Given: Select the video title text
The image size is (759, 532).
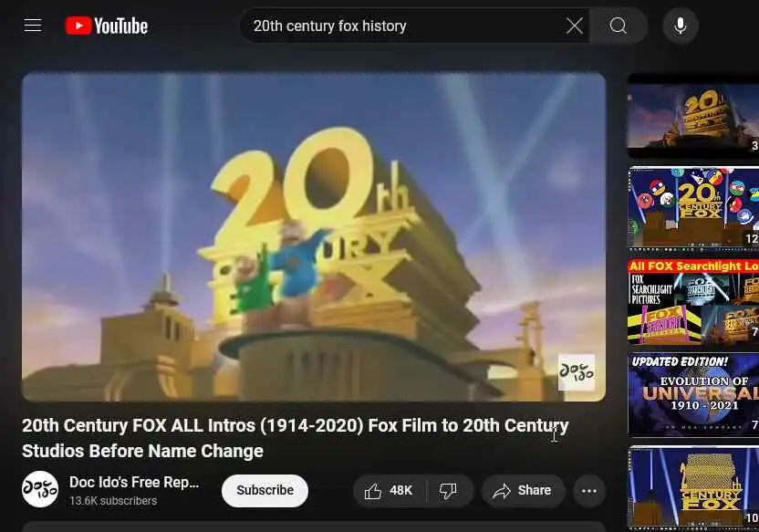Looking at the screenshot, I should (x=296, y=438).
